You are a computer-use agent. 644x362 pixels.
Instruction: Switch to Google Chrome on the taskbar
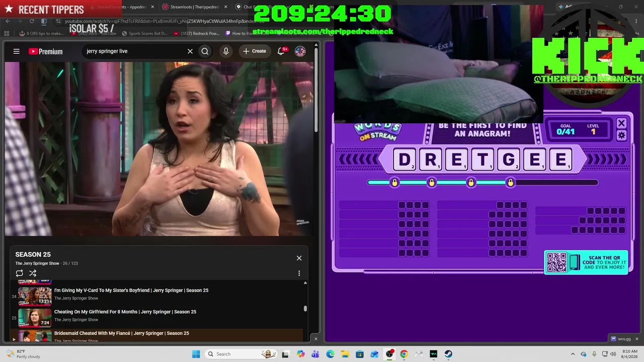(x=404, y=354)
